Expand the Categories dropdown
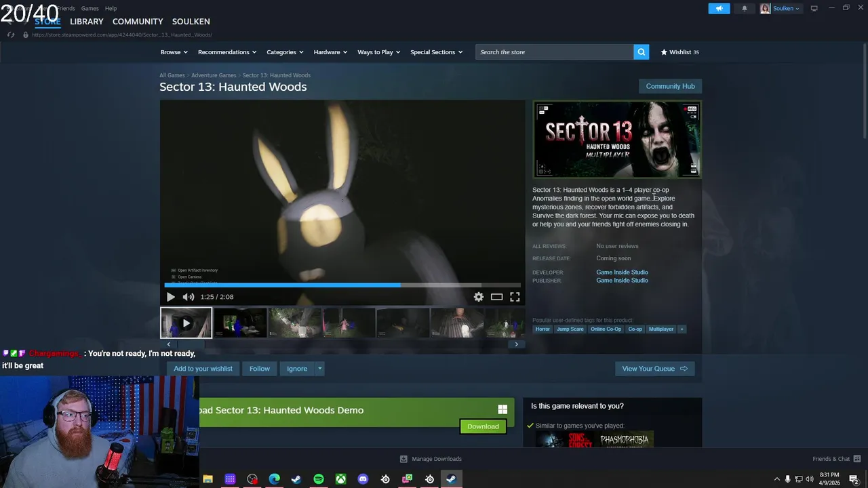Image resolution: width=868 pixels, height=488 pixels. pos(285,52)
